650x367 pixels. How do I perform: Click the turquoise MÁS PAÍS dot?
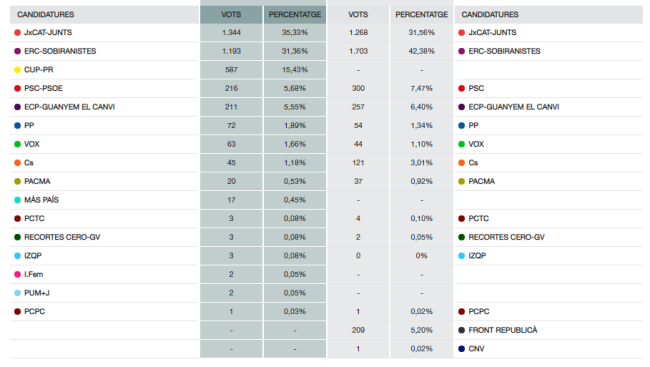click(x=17, y=200)
